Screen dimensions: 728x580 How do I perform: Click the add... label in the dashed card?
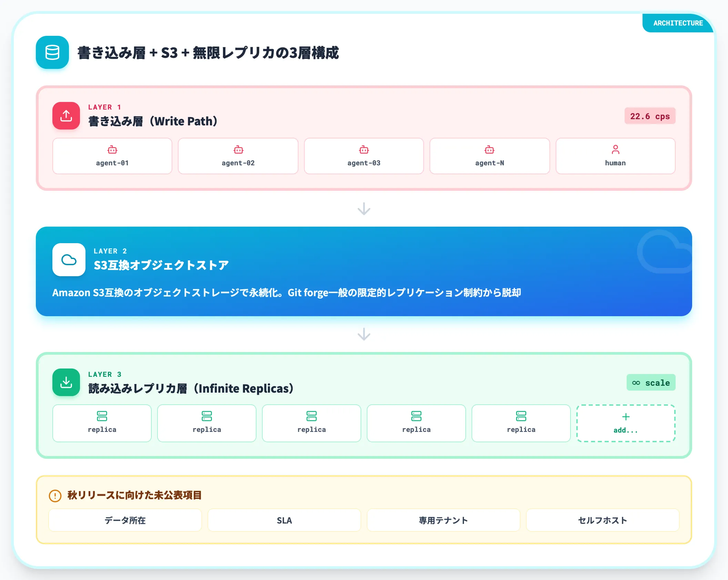coord(626,430)
